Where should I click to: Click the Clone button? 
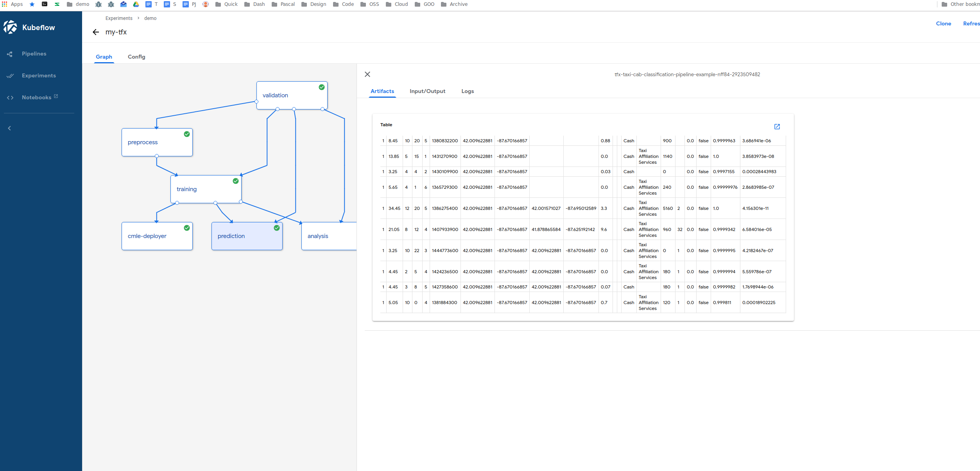tap(943, 23)
